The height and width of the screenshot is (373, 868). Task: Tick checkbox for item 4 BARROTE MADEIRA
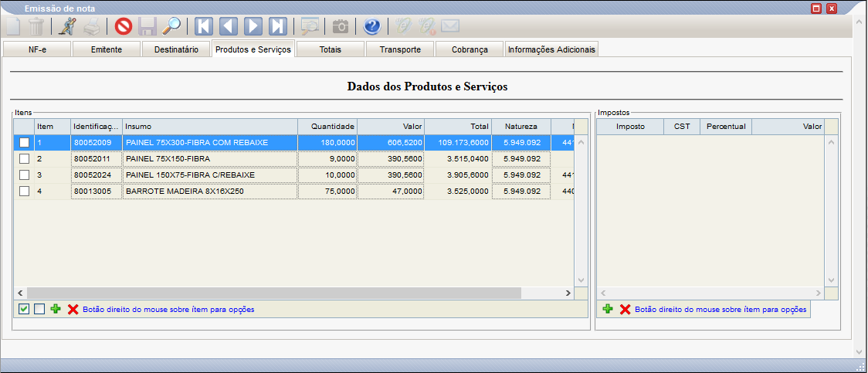25,191
